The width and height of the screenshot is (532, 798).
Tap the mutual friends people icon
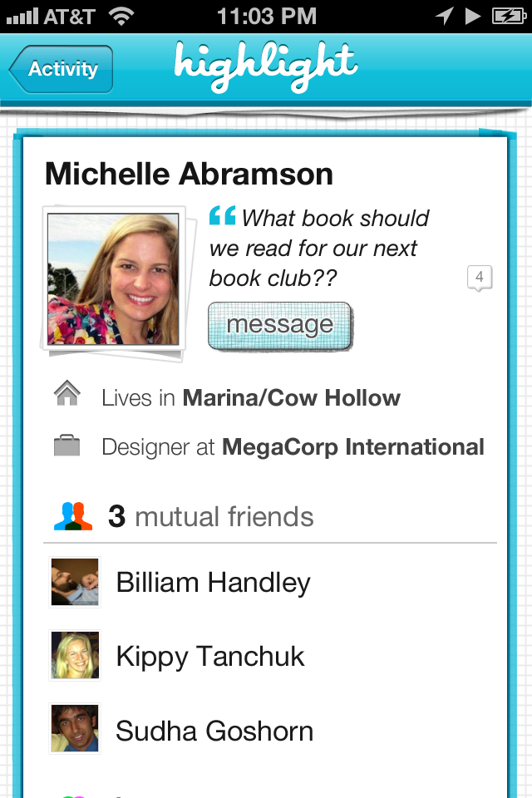[73, 516]
